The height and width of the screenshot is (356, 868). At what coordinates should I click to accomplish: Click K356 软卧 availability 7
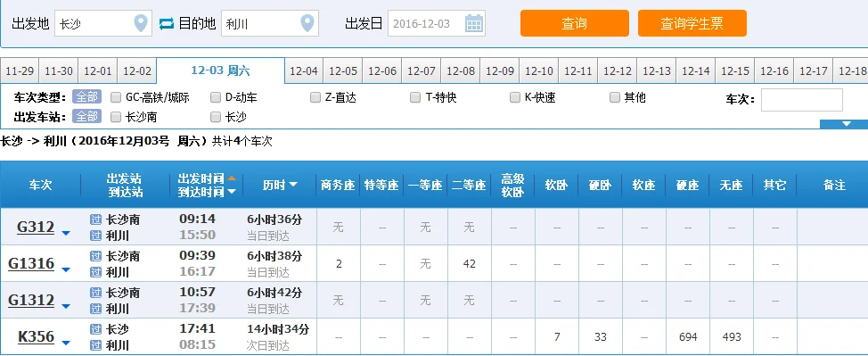tap(557, 337)
